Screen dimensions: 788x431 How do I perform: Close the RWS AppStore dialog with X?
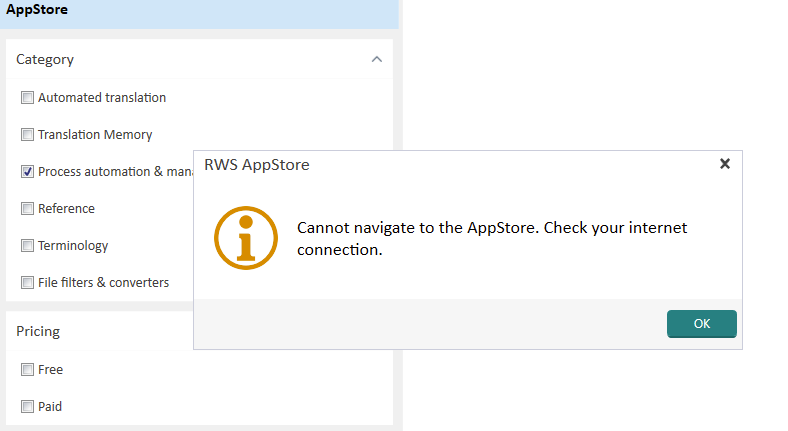725,164
